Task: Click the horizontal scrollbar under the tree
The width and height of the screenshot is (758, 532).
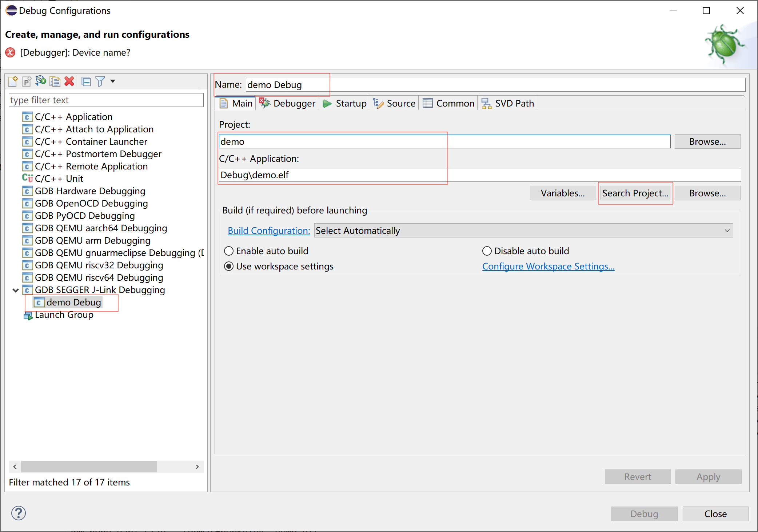Action: (89, 467)
